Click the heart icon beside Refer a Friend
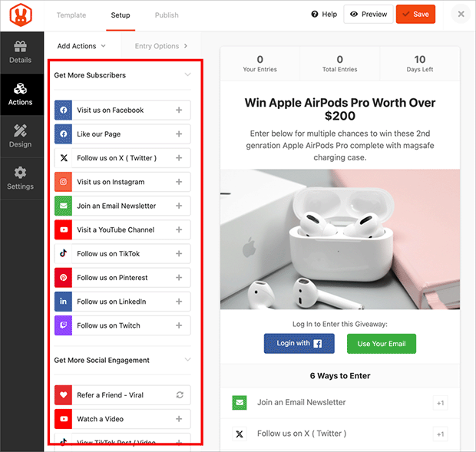This screenshot has height=452, width=476. 63,395
